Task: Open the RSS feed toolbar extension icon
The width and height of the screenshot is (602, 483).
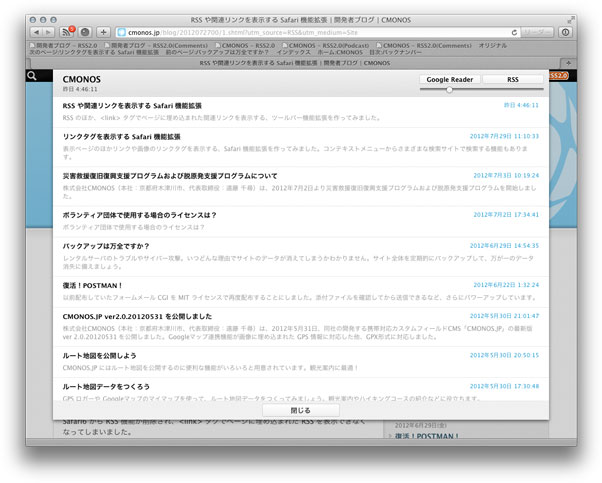Action: click(67, 32)
